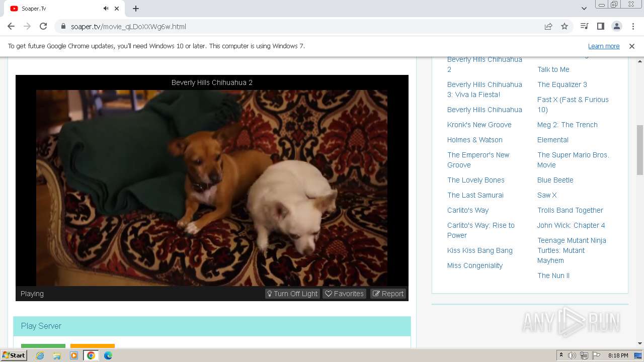The width and height of the screenshot is (644, 362).
Task: Open a new browser tab
Action: point(136,9)
